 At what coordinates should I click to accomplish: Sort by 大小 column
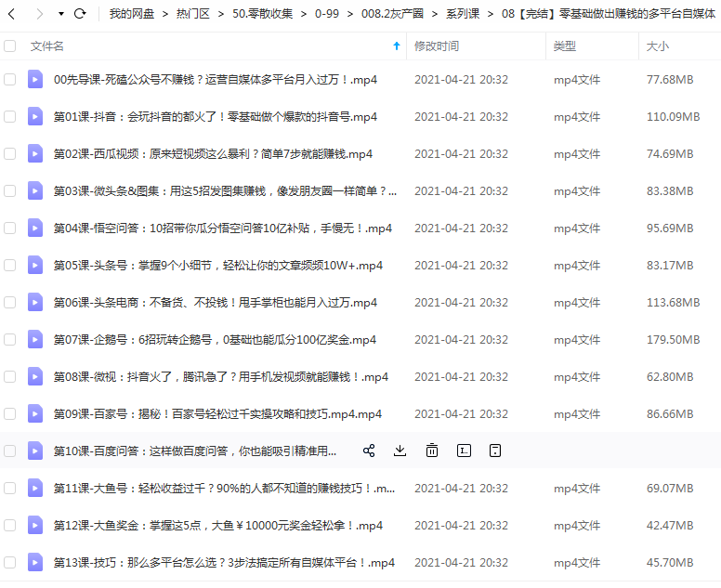(658, 46)
